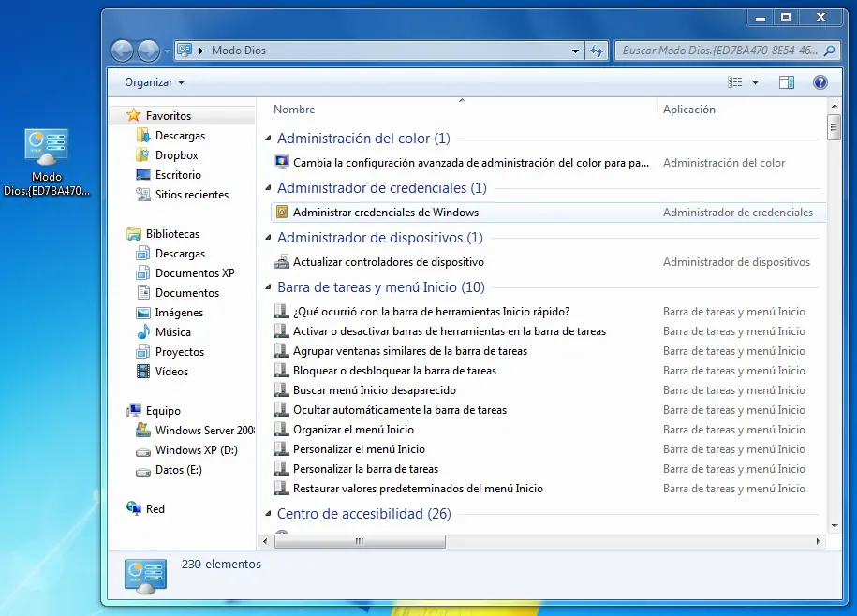
Task: Select Música library in navigation pane
Action: [x=172, y=332]
